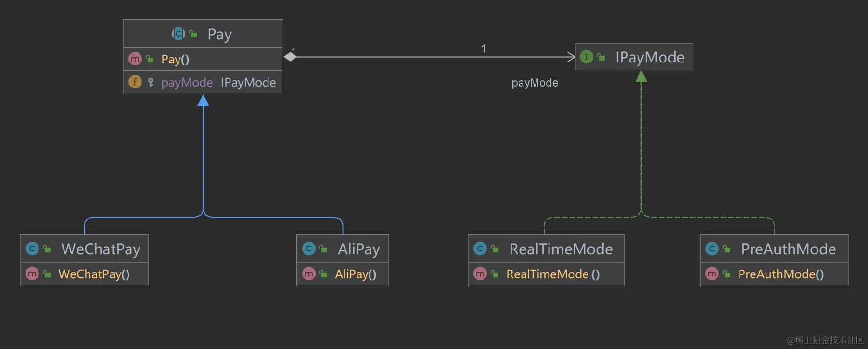Click the method icon beside WeChatPay() constructor
The image size is (868, 349).
32,274
